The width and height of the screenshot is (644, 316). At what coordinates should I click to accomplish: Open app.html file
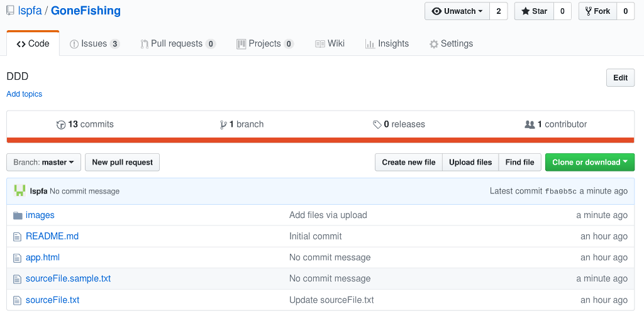[43, 258]
